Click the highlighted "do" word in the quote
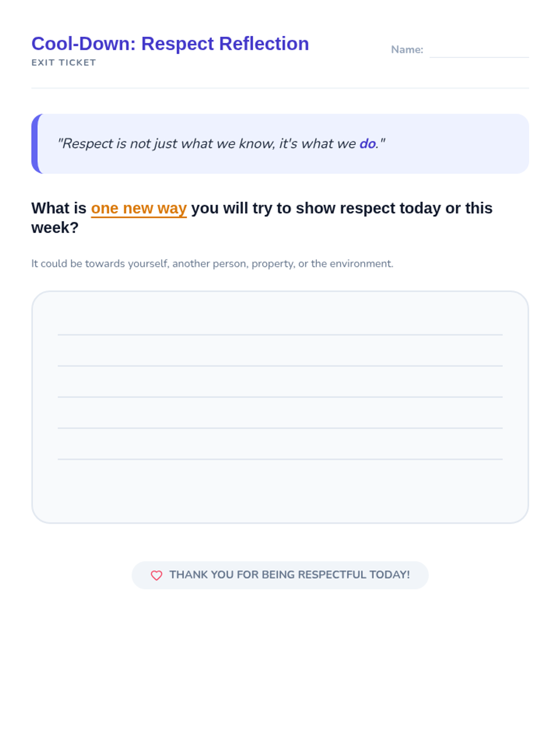The image size is (560, 747). coord(367,144)
